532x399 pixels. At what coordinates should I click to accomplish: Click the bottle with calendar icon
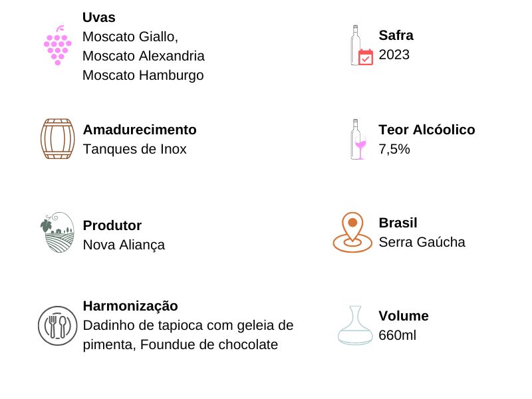(362, 46)
